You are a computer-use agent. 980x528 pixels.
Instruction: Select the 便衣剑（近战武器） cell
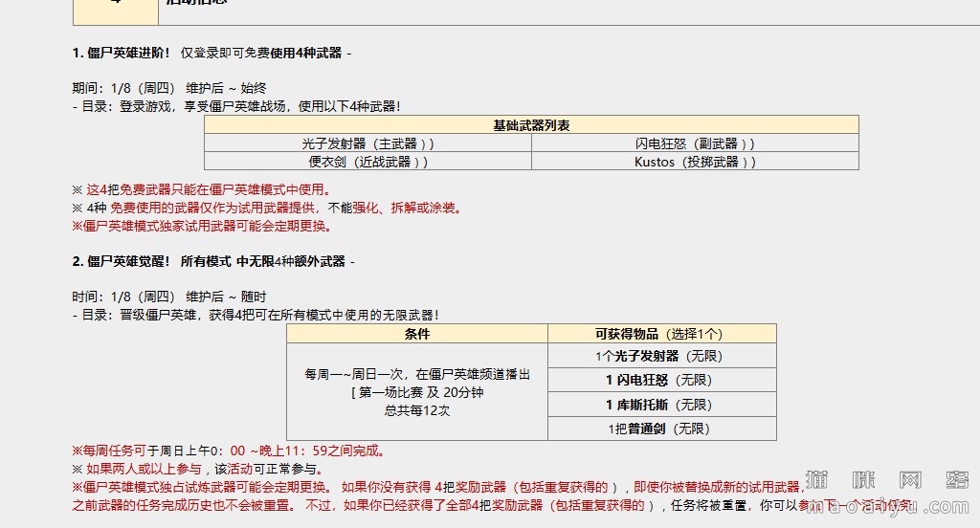pyautogui.click(x=367, y=162)
